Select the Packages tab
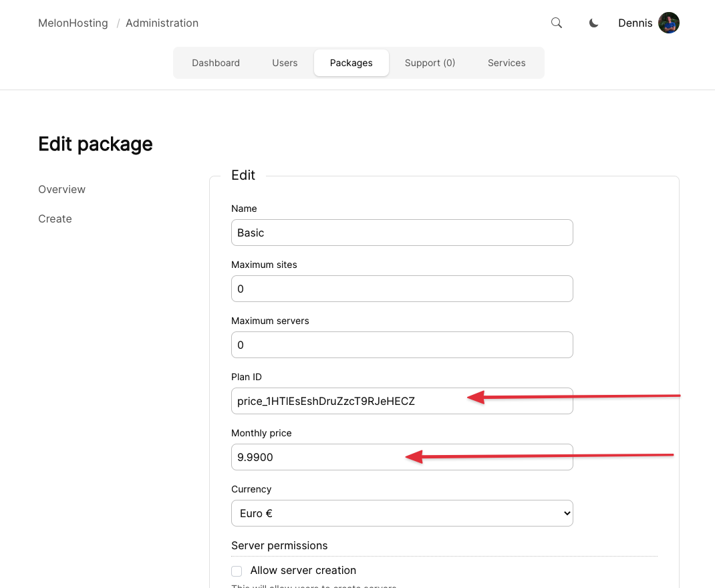715x588 pixels. [351, 63]
